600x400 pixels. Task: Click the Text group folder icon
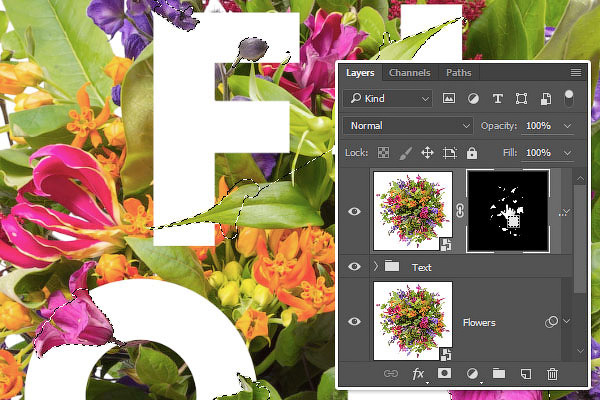(392, 266)
